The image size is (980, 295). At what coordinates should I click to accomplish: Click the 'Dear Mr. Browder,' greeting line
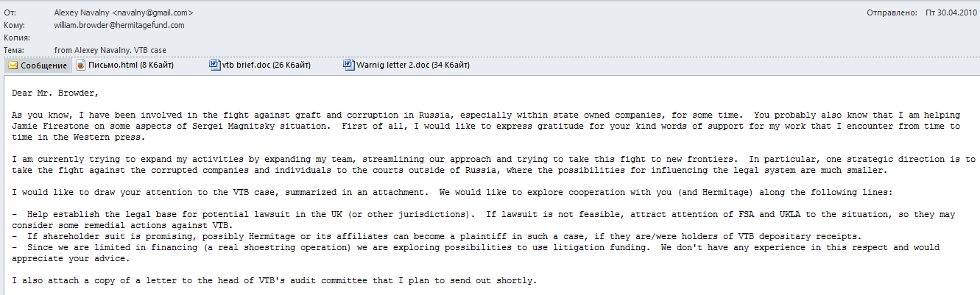tap(54, 92)
